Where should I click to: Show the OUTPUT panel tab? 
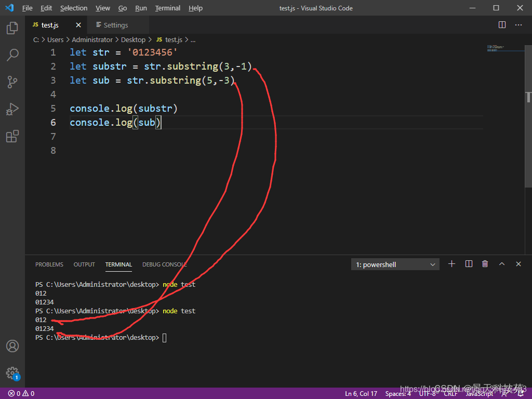click(84, 264)
